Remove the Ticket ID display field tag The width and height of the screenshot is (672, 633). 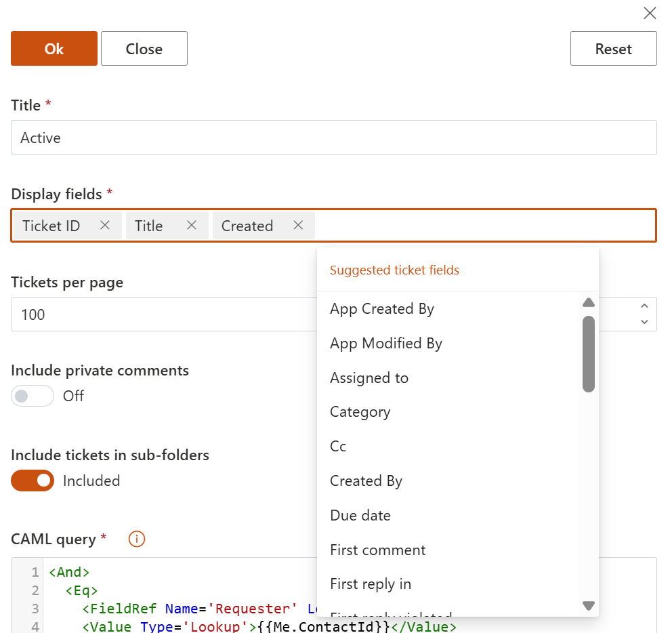coord(105,225)
